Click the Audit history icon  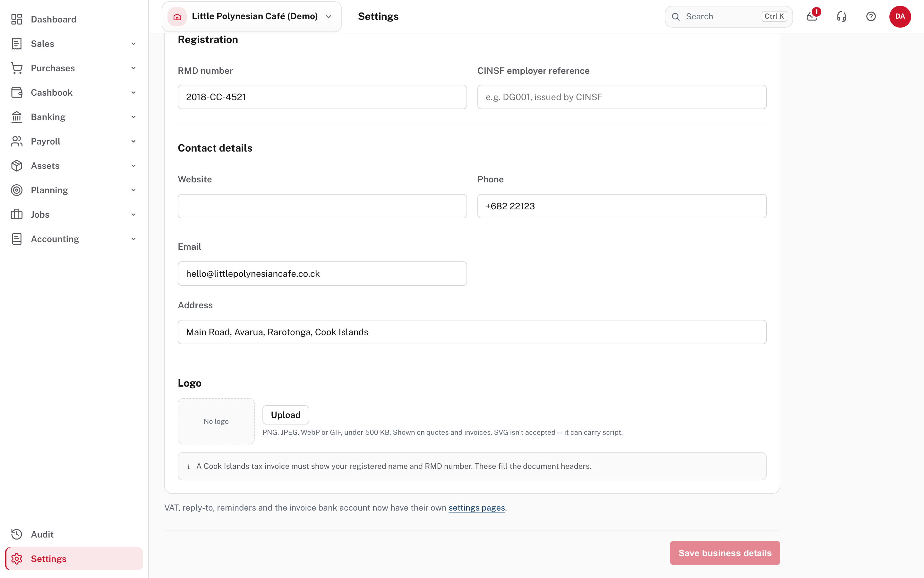(16, 534)
